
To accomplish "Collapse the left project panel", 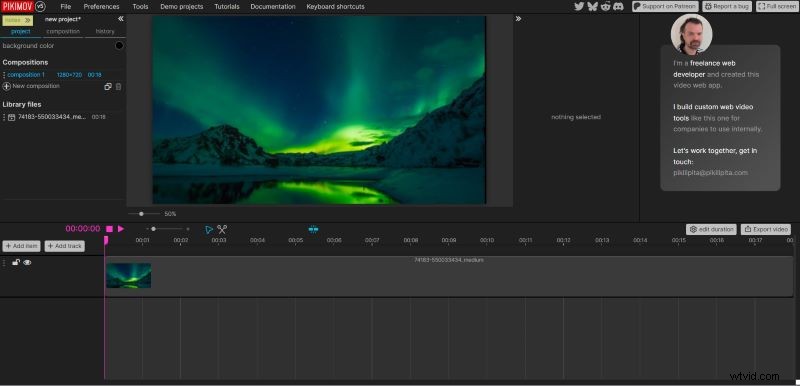I will (x=121, y=18).
